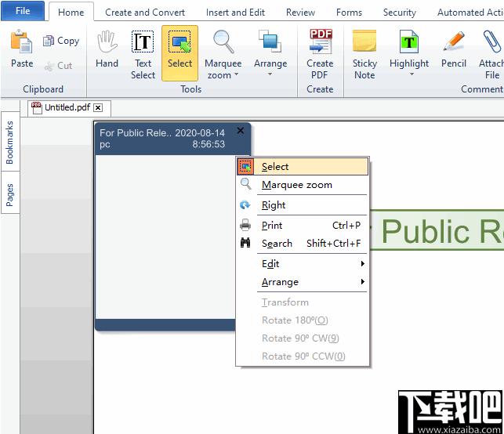Switch to the Forms tab
The image size is (504, 434).
(x=349, y=13)
